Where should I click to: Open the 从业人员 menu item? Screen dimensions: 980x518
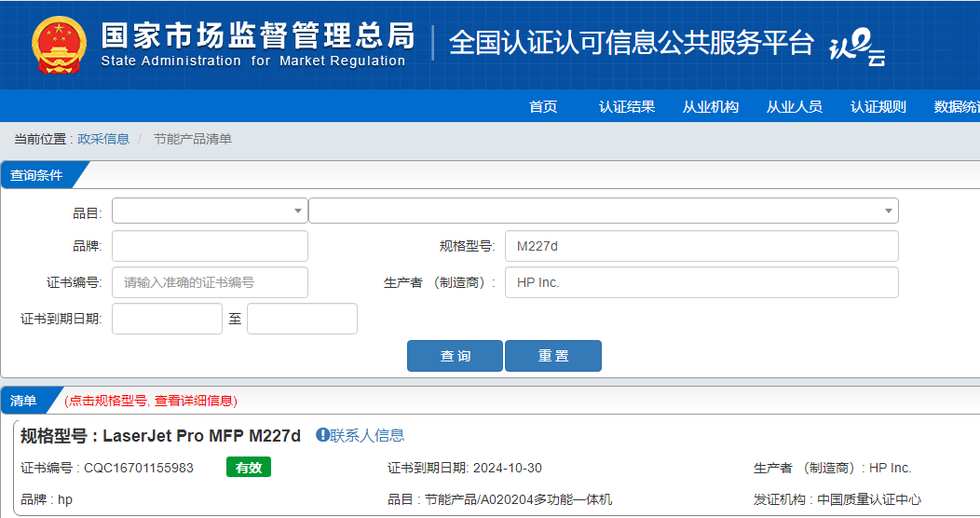click(795, 107)
